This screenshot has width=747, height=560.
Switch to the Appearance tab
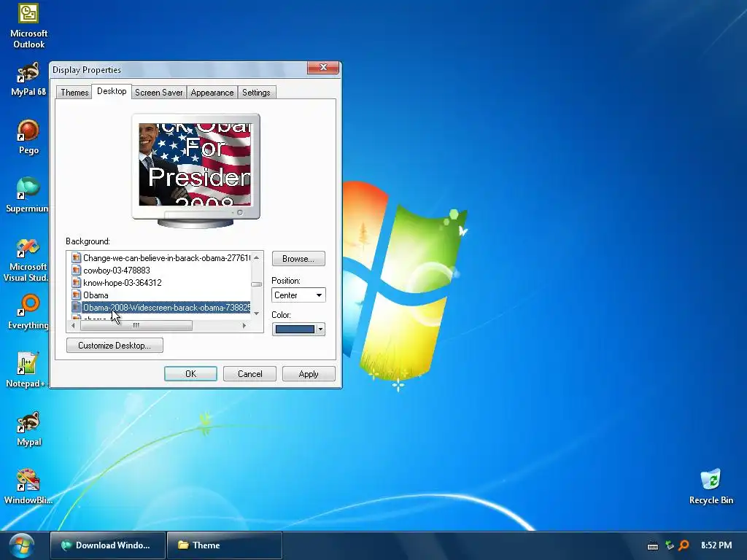pos(212,93)
